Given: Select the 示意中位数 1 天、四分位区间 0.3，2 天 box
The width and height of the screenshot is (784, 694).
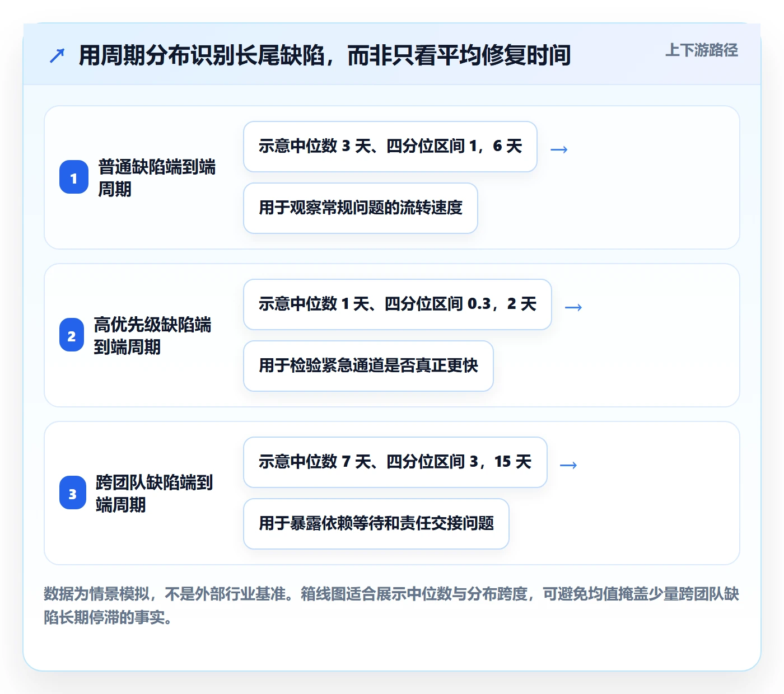Looking at the screenshot, I should coord(398,304).
